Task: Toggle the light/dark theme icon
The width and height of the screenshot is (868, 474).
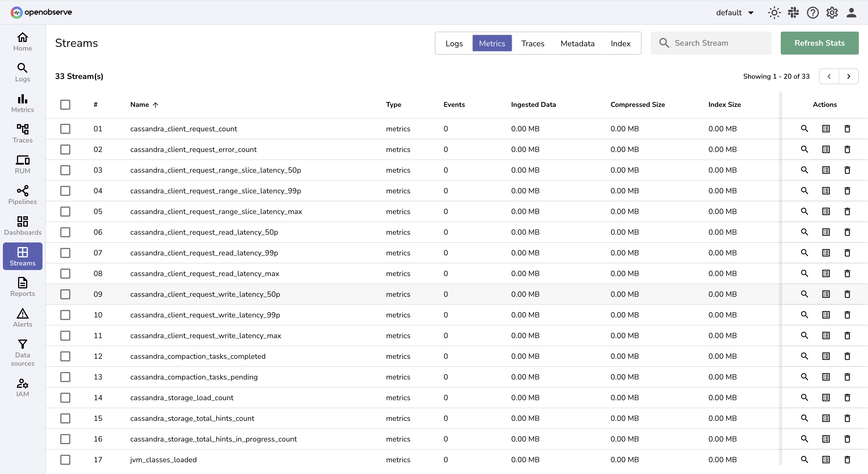Action: (774, 12)
